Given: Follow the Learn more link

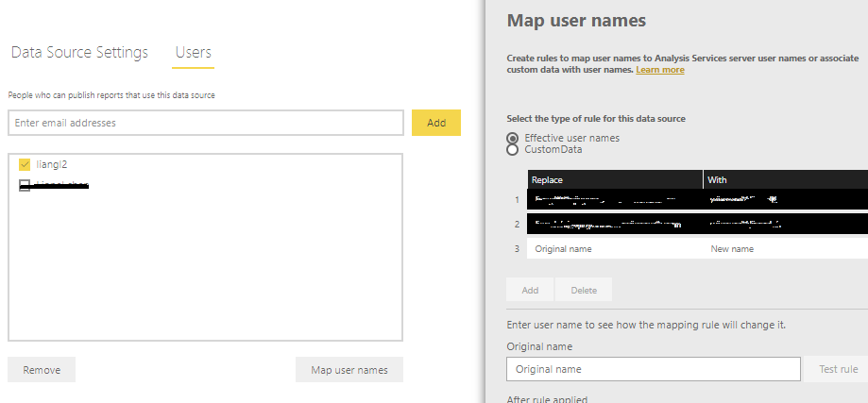Looking at the screenshot, I should tap(660, 70).
